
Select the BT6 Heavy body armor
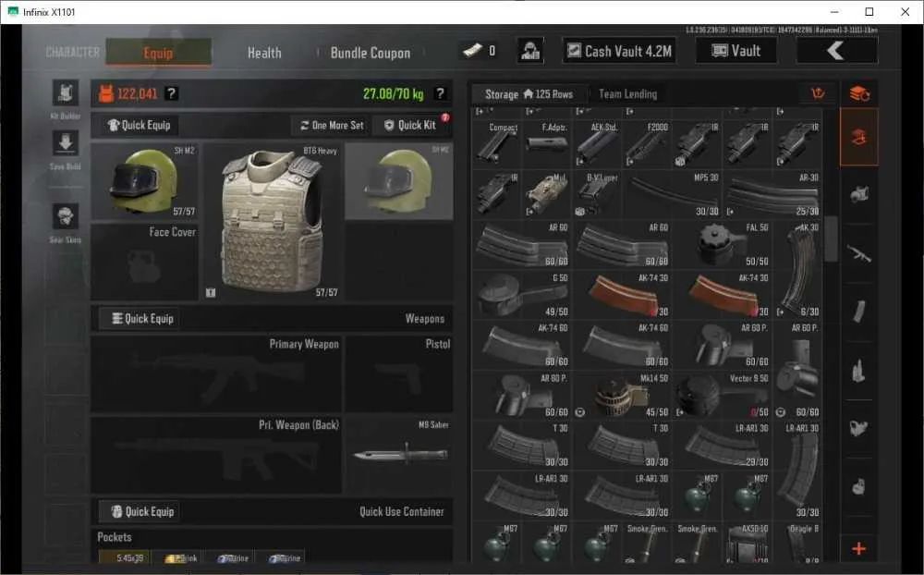[x=273, y=221]
